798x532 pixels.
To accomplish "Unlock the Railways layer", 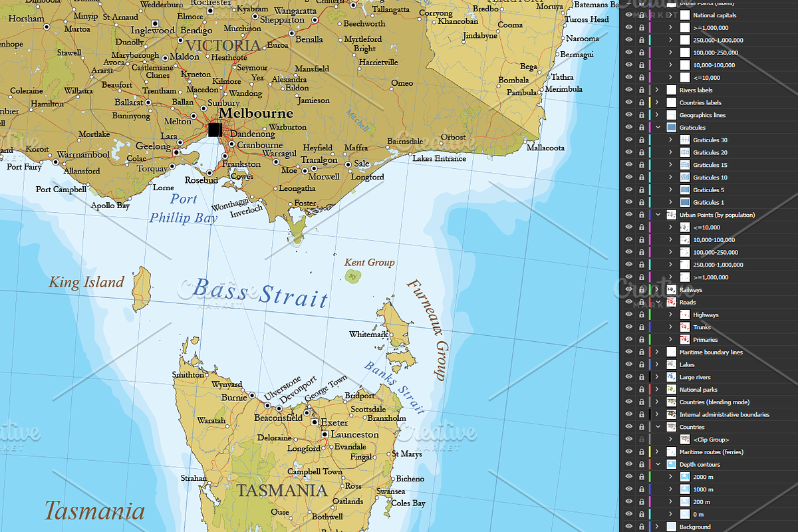I will pyautogui.click(x=641, y=290).
